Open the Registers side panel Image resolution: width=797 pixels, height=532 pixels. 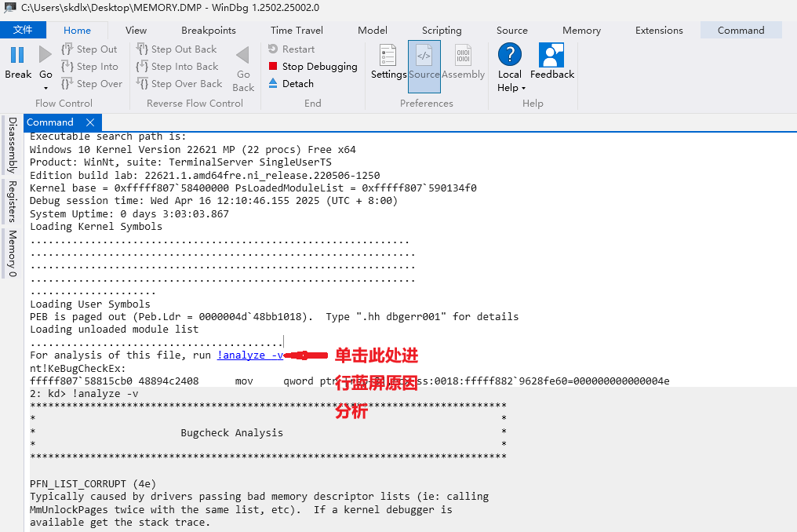click(13, 202)
